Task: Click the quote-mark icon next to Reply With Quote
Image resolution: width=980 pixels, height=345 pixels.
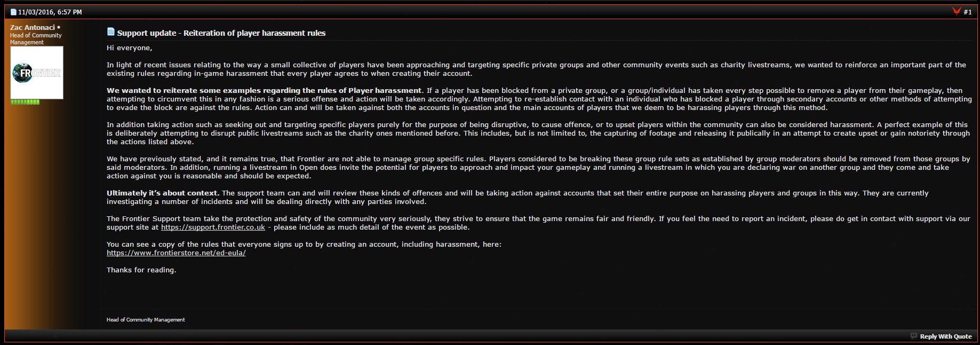Action: click(914, 336)
